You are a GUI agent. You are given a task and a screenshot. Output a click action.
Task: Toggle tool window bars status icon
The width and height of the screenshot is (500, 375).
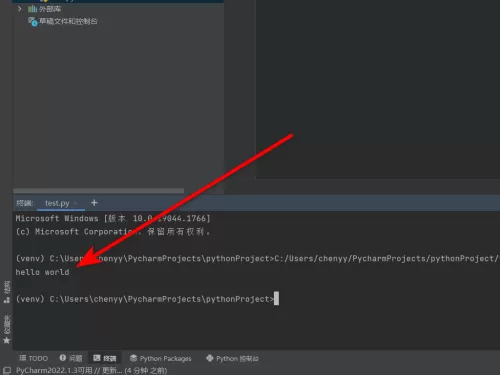[7, 370]
